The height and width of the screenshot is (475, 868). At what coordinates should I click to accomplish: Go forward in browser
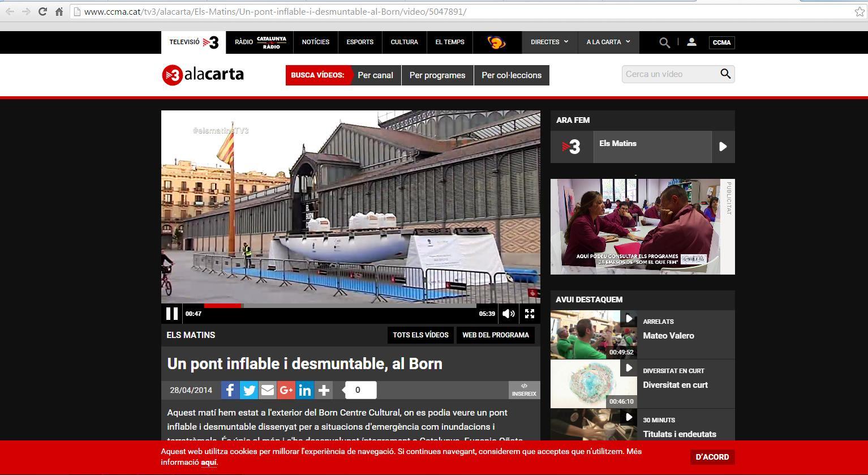[x=25, y=11]
